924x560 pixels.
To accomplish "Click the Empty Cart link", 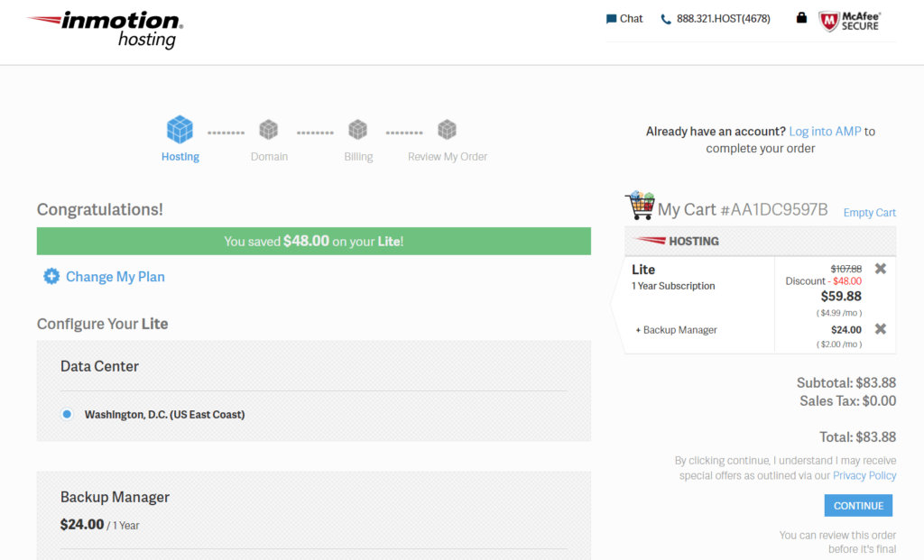I will coord(869,213).
